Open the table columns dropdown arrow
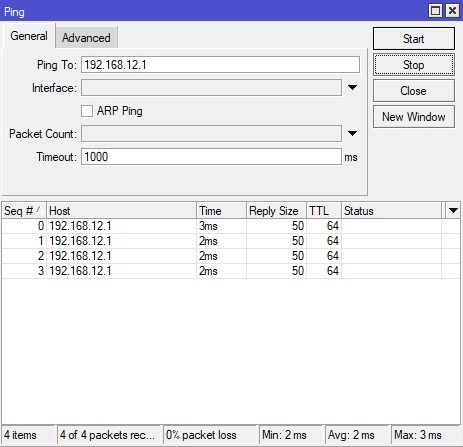463x447 pixels. (x=453, y=211)
